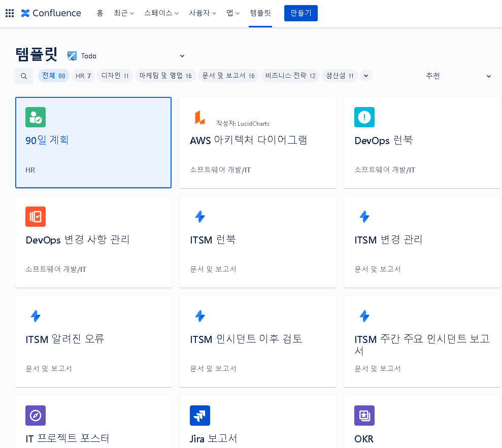Screen dimensions: 502x448
Task: Filter by 마케팅 및 영업 16
Action: [x=165, y=76]
